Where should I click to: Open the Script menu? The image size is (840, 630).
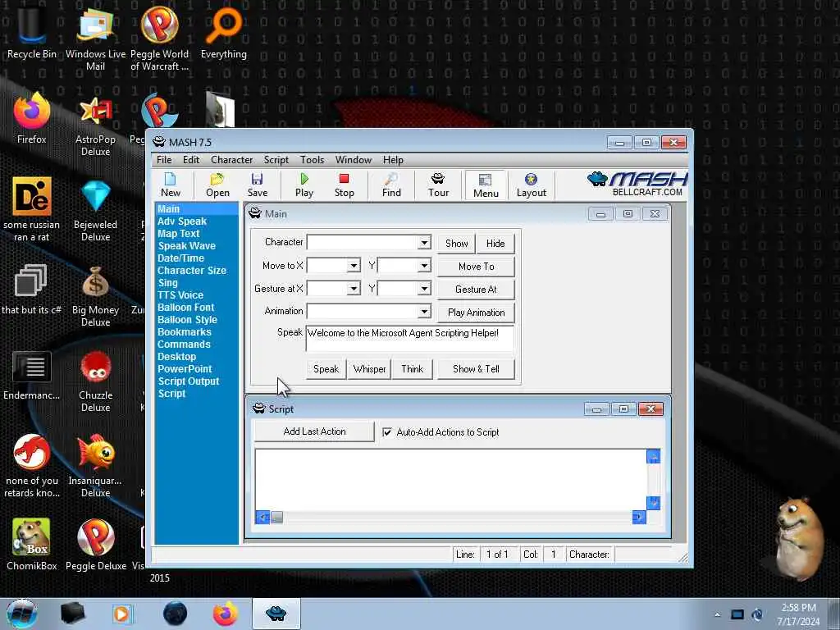tap(276, 160)
